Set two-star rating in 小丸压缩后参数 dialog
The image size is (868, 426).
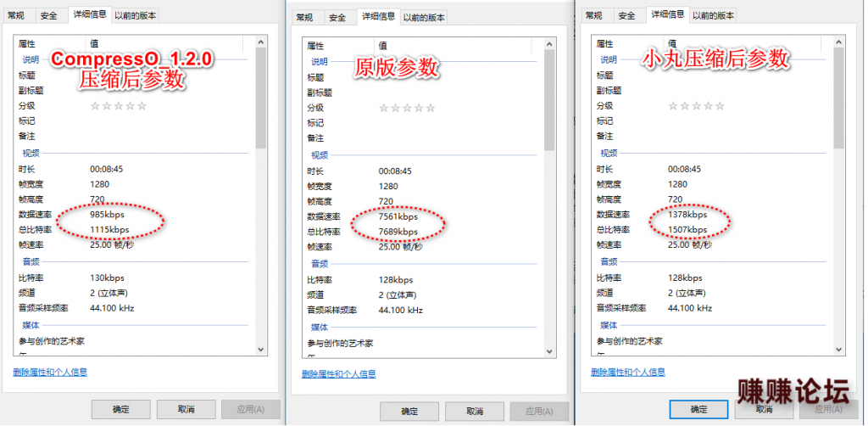point(685,106)
